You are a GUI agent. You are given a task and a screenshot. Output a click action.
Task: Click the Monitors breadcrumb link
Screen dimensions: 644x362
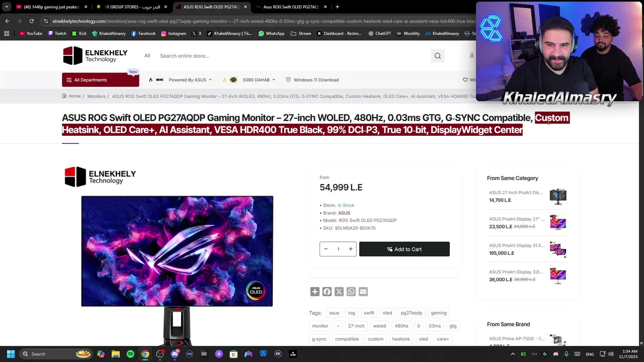tap(96, 96)
